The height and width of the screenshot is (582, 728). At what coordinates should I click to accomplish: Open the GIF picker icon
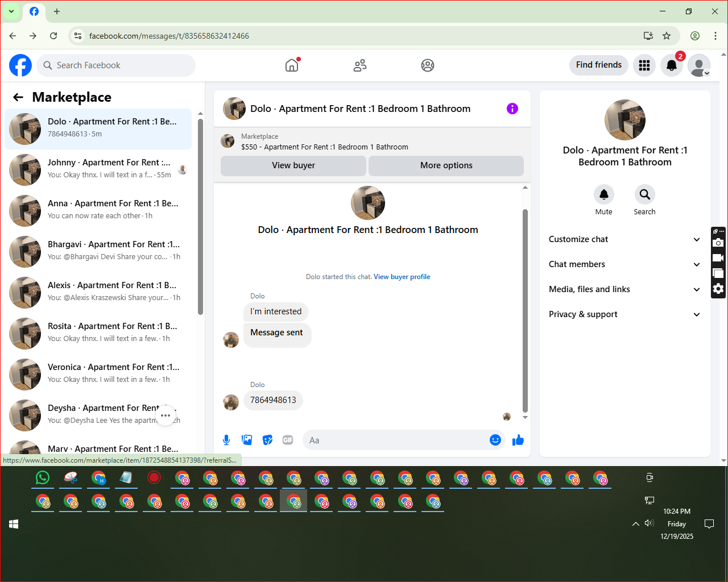(x=288, y=440)
